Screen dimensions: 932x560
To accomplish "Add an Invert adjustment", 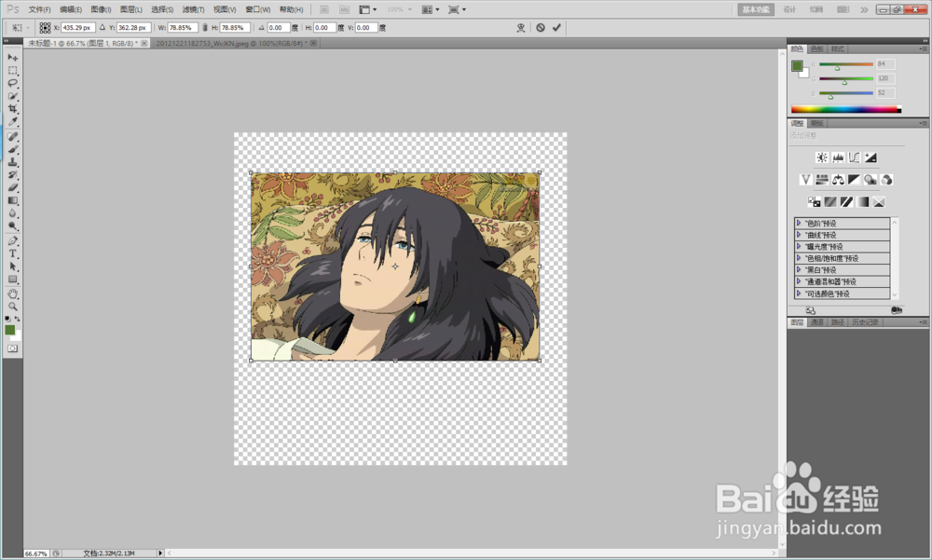I will [814, 202].
